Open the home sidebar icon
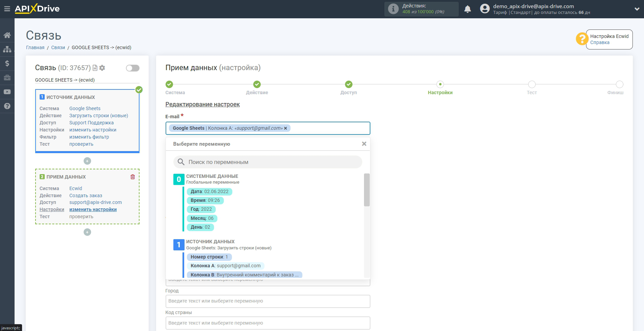 click(7, 35)
